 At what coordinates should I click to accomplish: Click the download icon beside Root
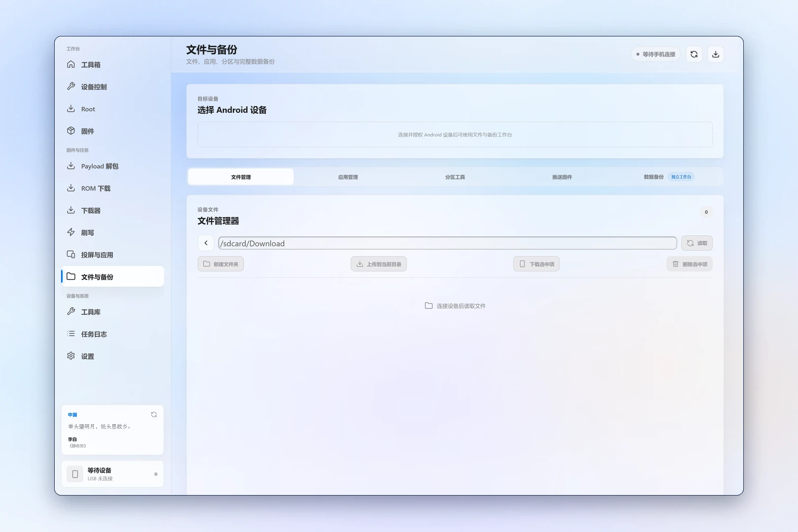(71, 109)
